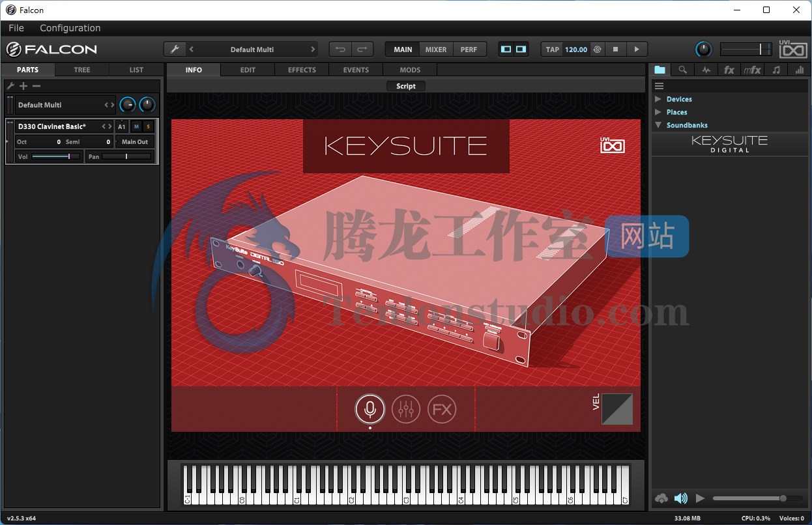Open the TREE tab

coord(82,70)
